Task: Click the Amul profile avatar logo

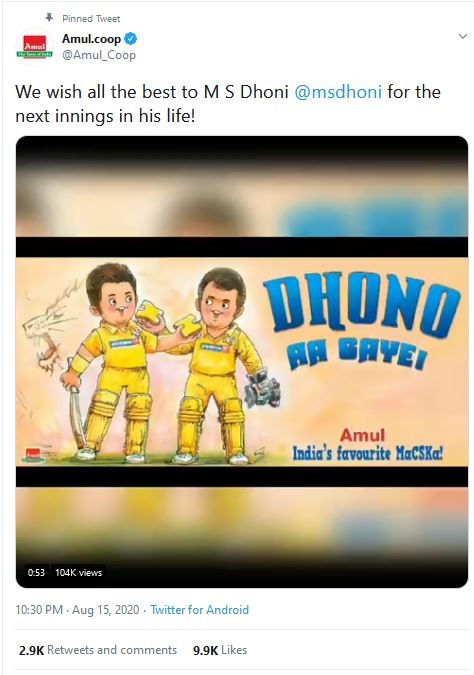Action: (x=34, y=46)
